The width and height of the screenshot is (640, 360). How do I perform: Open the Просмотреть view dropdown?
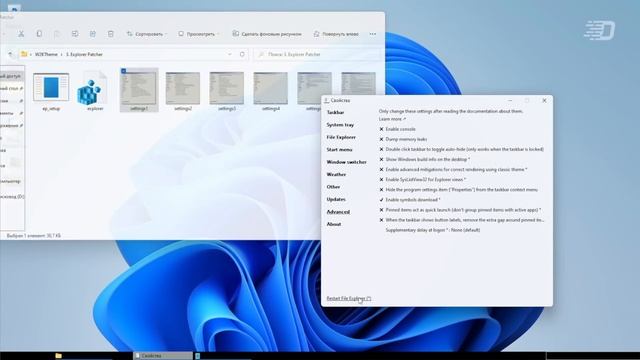(199, 34)
